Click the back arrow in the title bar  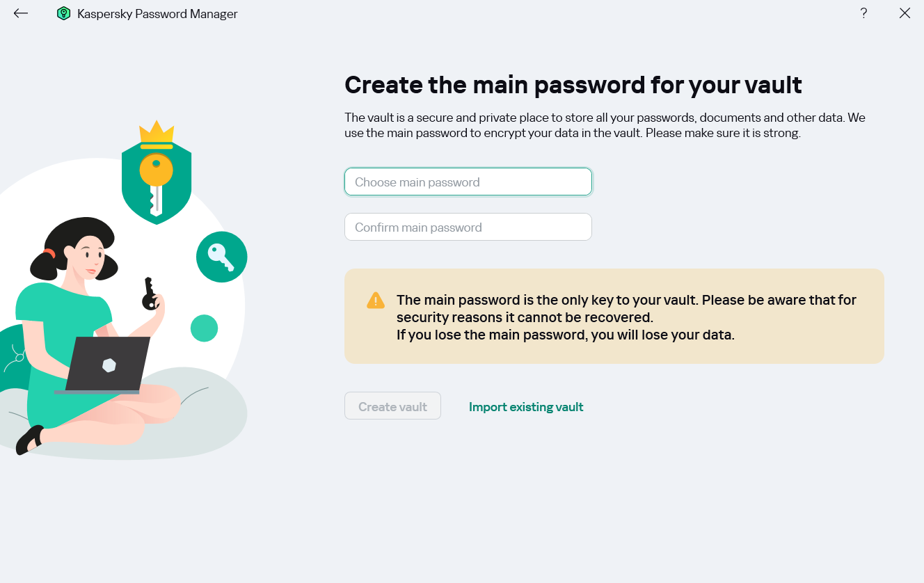(x=21, y=13)
